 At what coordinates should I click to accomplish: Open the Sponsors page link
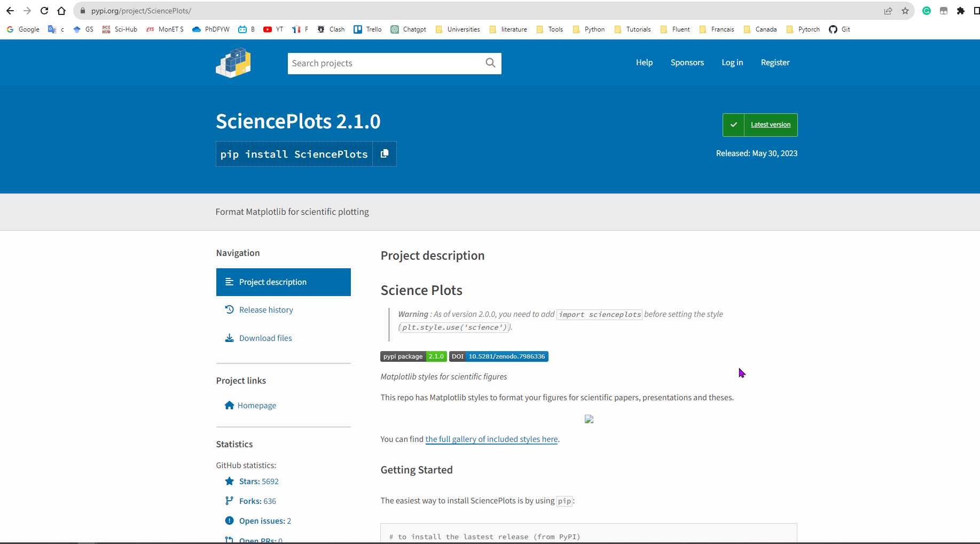pyautogui.click(x=687, y=63)
